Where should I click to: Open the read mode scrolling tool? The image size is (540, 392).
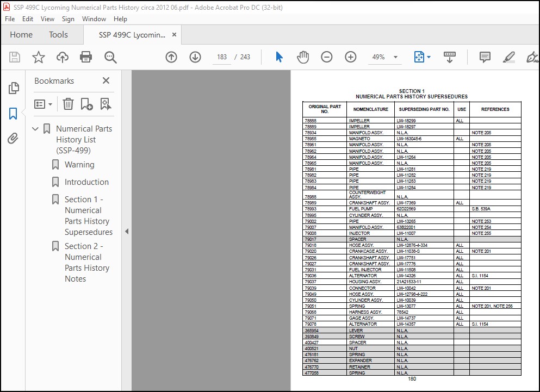[x=449, y=57]
